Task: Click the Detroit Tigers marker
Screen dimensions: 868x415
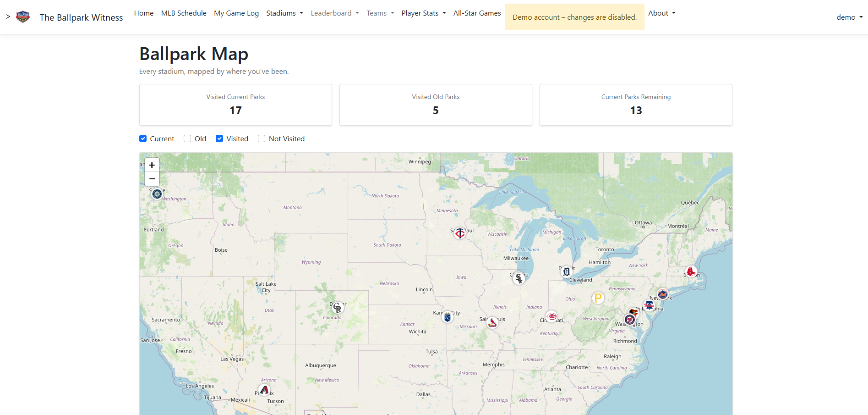Action: click(567, 271)
